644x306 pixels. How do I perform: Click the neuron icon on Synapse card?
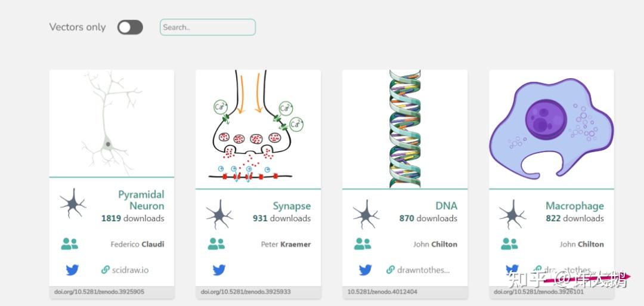(x=219, y=214)
